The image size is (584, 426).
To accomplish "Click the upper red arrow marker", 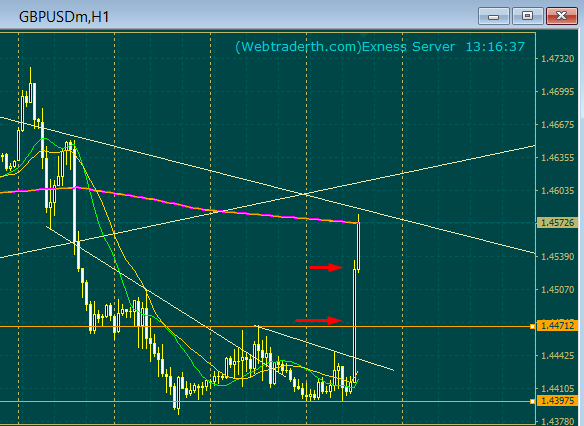I will pyautogui.click(x=326, y=267).
